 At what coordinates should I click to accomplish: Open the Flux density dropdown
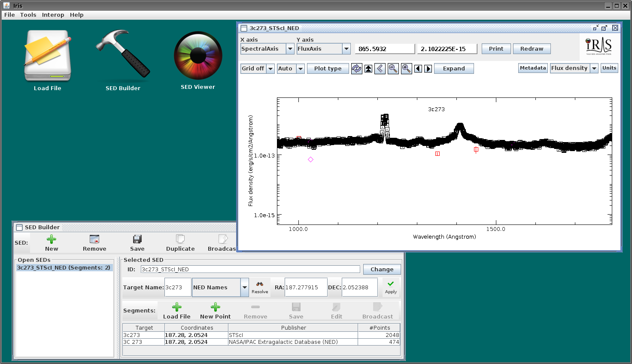pos(574,68)
